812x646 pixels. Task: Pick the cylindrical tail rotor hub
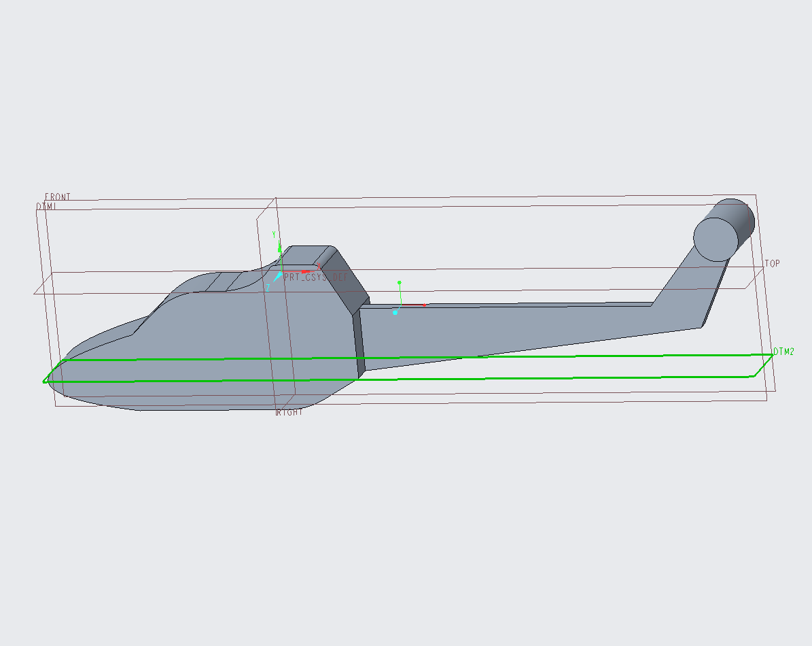pyautogui.click(x=724, y=230)
